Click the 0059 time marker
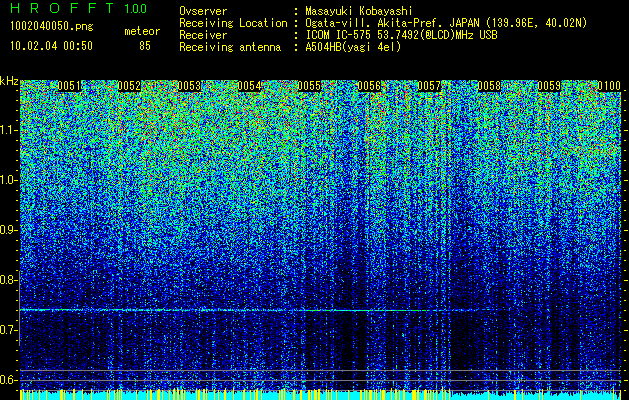Image resolution: width=629 pixels, height=400 pixels. coord(549,86)
